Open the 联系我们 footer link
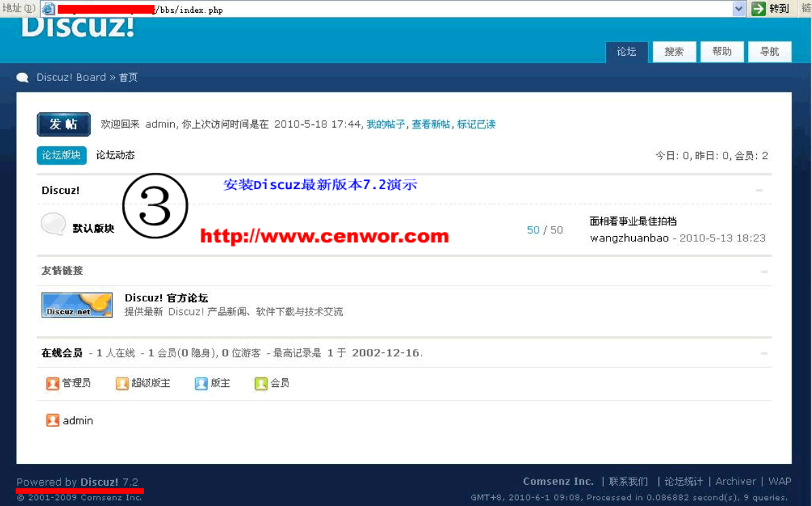Screen dimensions: 812x506 tap(628, 482)
